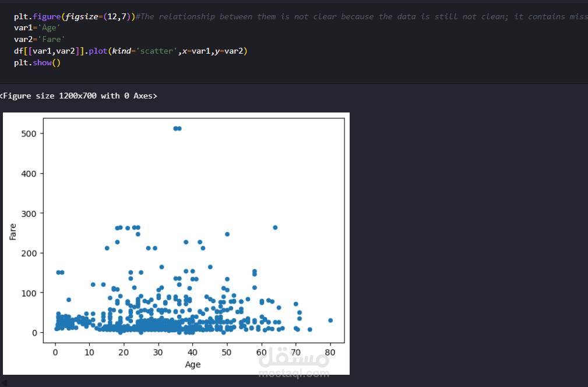Screen dimensions: 588x387
Task: Click the 'Figure size 1200x700' output text
Action: (x=79, y=96)
